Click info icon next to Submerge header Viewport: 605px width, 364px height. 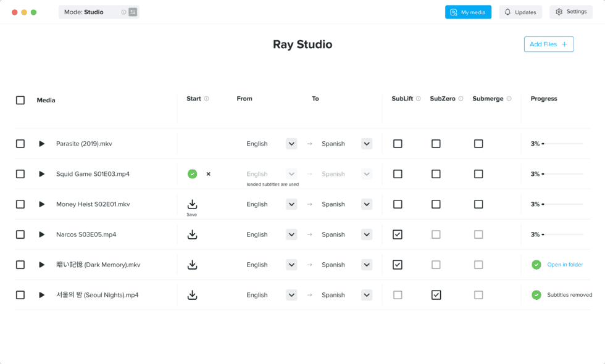[x=509, y=99]
